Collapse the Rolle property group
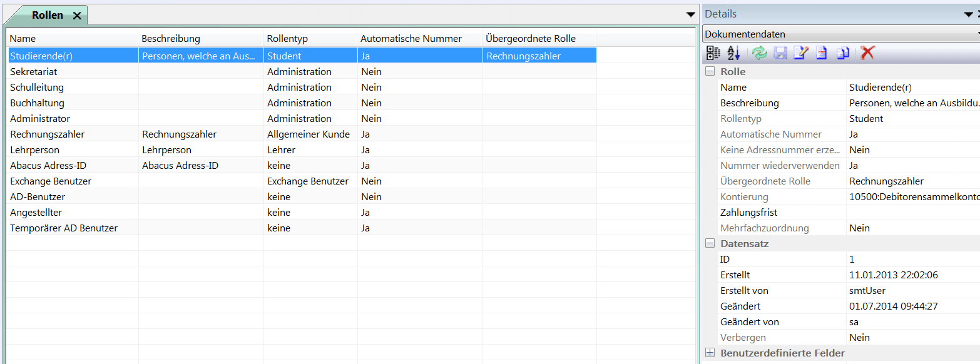 (710, 72)
